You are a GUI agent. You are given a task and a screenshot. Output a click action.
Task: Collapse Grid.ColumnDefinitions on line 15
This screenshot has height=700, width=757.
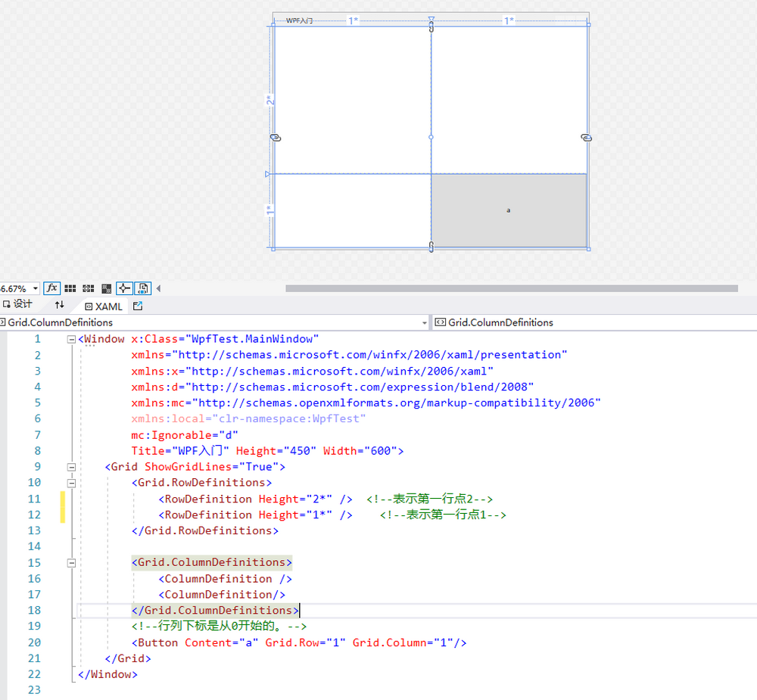(71, 563)
